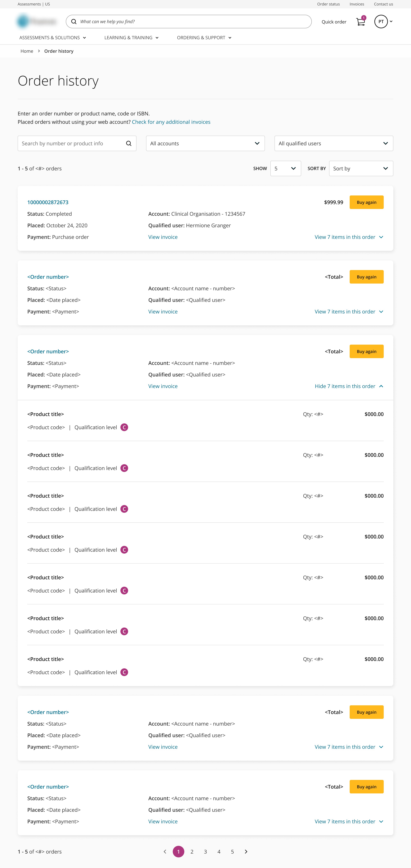Click the first product's qualification level C badge
This screenshot has width=411, height=868.
[124, 427]
